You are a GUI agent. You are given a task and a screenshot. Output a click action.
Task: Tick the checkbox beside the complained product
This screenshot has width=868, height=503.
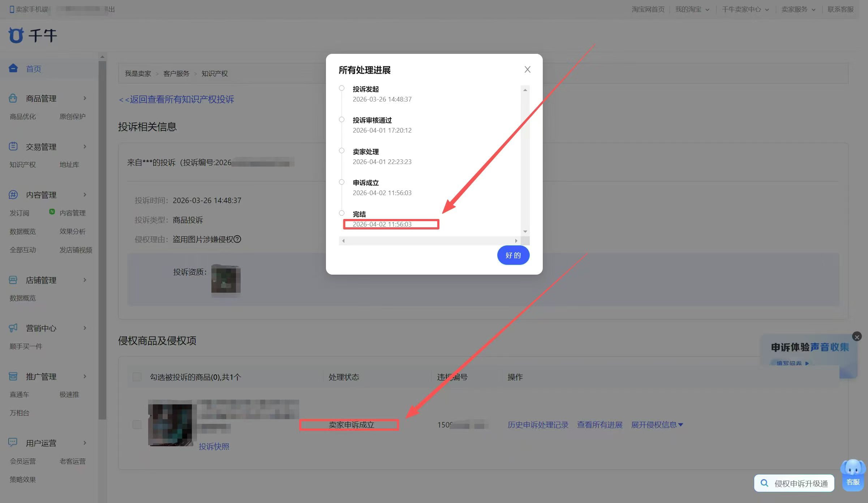point(137,424)
